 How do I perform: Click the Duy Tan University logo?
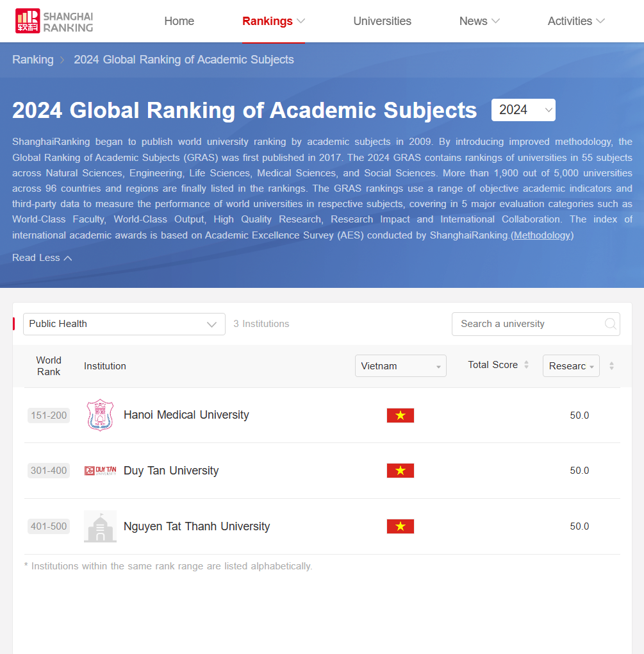(100, 471)
